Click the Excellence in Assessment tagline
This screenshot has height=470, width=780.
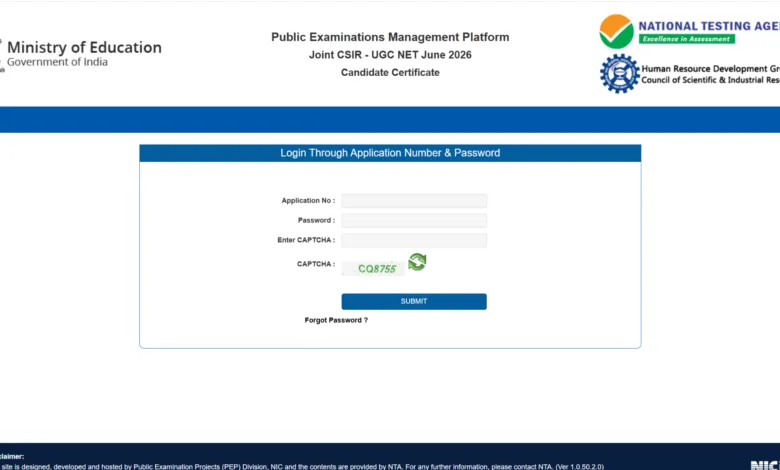[x=686, y=39]
